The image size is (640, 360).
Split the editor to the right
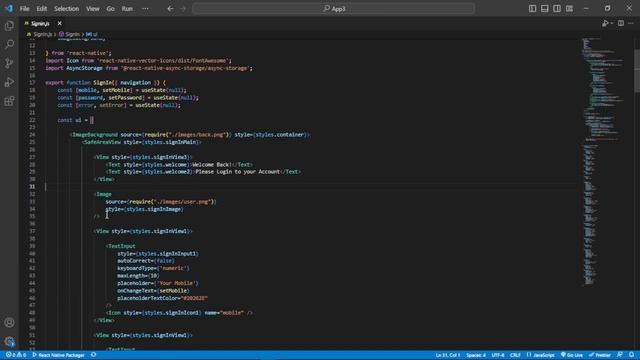[621, 23]
